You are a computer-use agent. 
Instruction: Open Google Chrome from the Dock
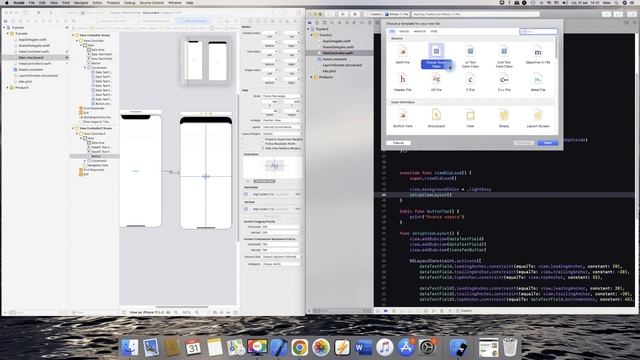coord(300,347)
